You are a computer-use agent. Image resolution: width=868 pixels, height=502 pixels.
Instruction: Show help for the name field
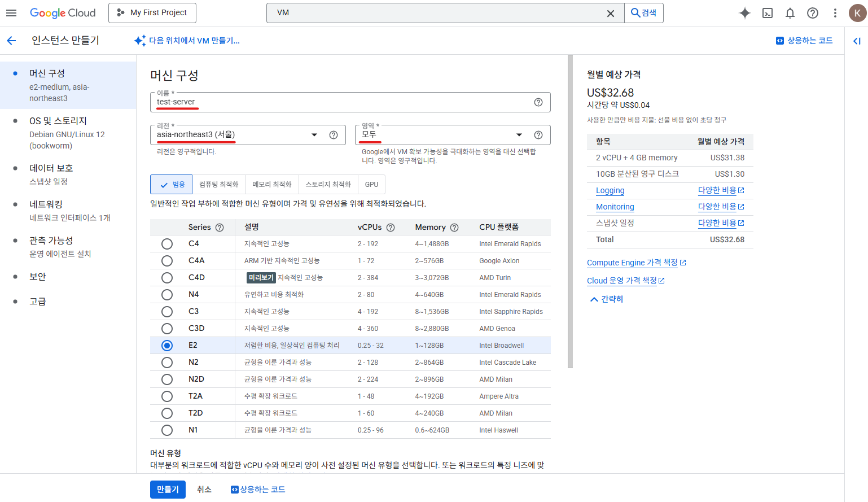(538, 102)
